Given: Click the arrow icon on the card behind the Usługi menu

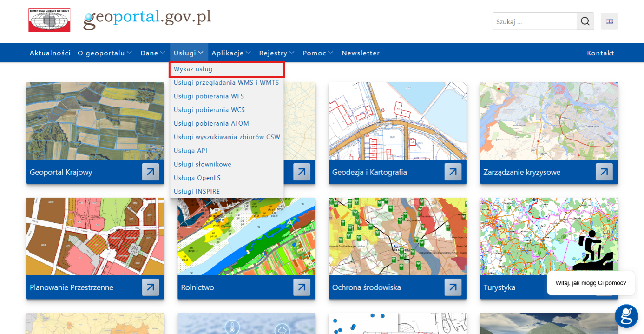Looking at the screenshot, I should (x=302, y=172).
